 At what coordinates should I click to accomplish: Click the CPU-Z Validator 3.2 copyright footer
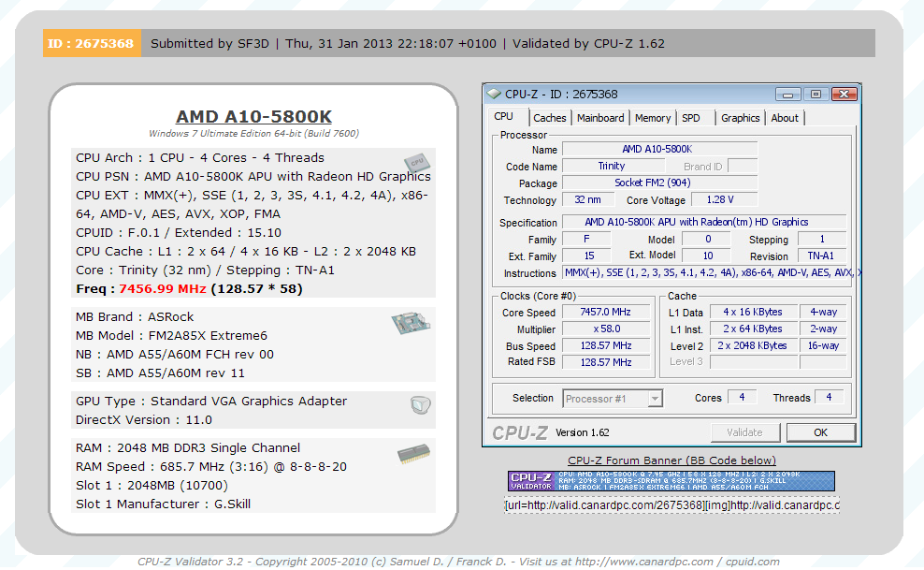(x=458, y=562)
